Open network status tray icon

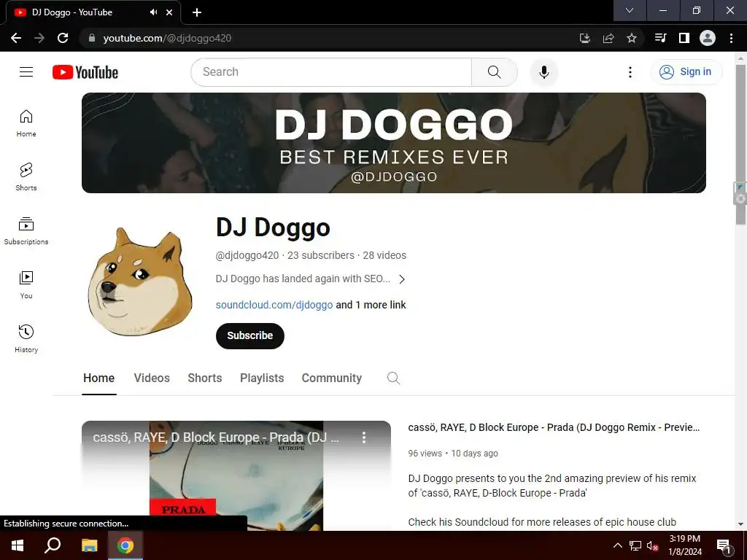point(635,545)
